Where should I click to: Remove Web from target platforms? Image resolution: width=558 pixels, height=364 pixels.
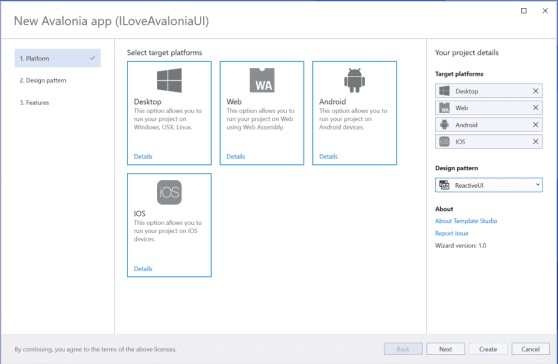[x=535, y=107]
